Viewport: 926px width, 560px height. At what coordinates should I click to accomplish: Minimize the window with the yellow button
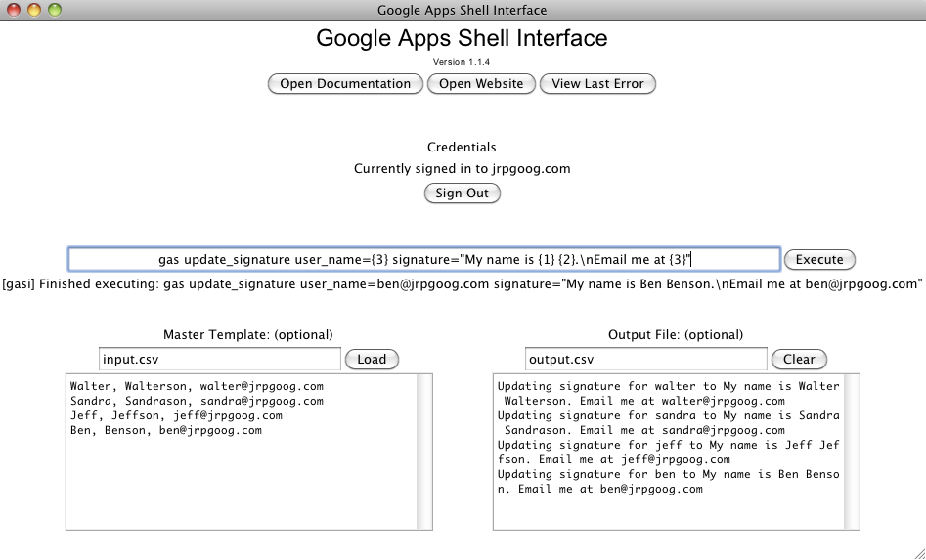pyautogui.click(x=34, y=10)
